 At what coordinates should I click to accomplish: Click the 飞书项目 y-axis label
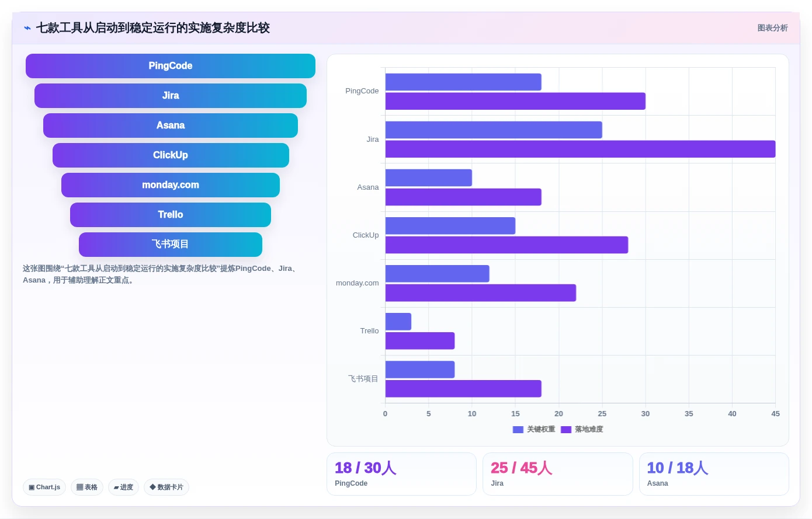pos(363,379)
